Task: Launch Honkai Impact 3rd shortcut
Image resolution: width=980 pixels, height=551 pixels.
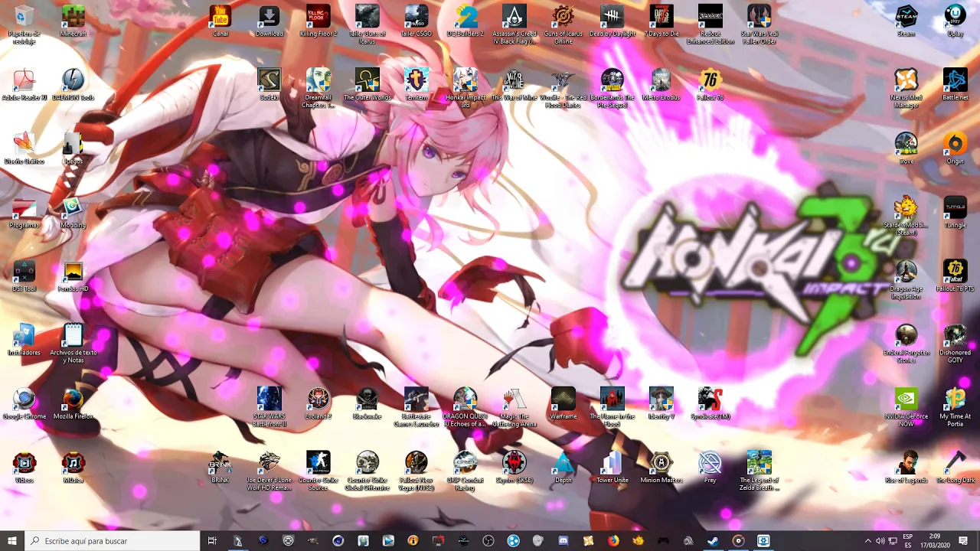Action: point(465,88)
